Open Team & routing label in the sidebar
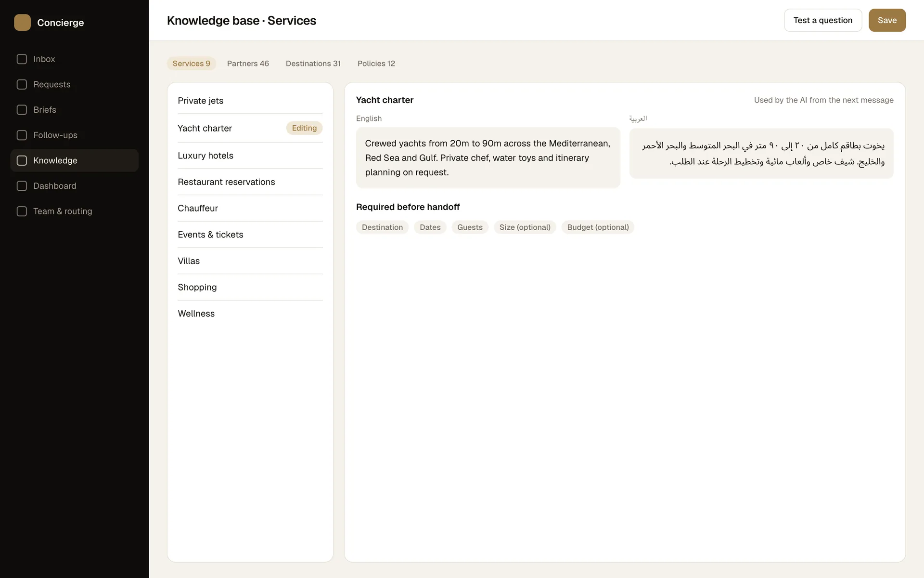 click(63, 211)
